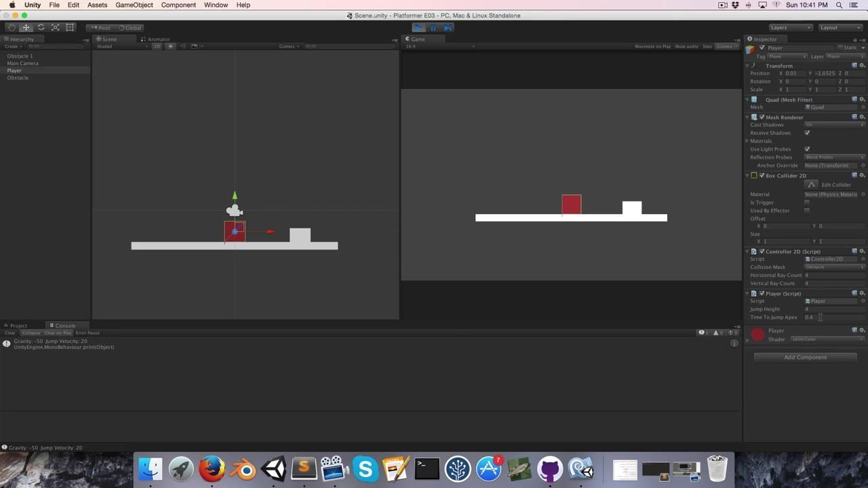Toggle Player object active checkbox
Image resolution: width=868 pixels, height=488 pixels.
pos(762,47)
